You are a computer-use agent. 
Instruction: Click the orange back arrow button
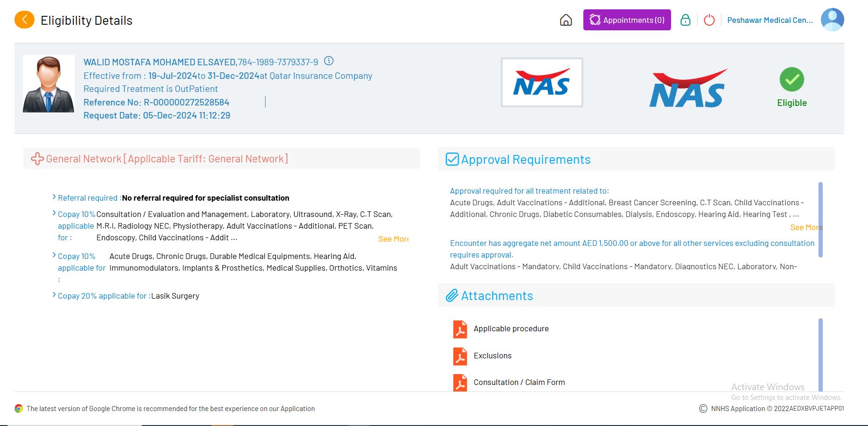(24, 20)
